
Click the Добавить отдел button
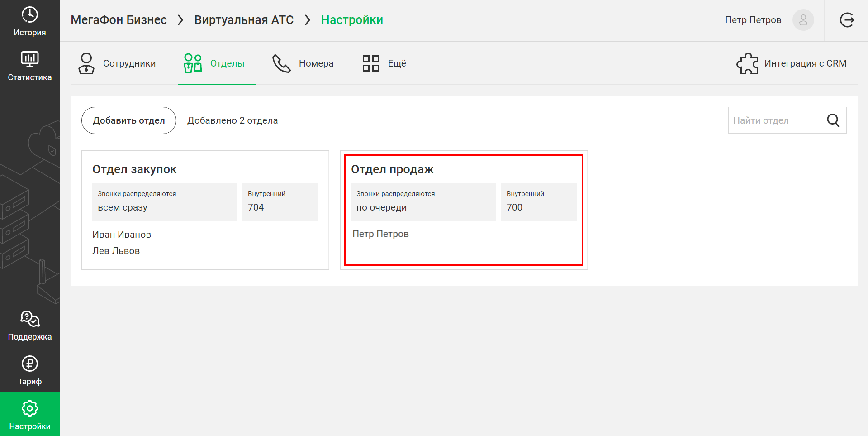[x=129, y=120]
